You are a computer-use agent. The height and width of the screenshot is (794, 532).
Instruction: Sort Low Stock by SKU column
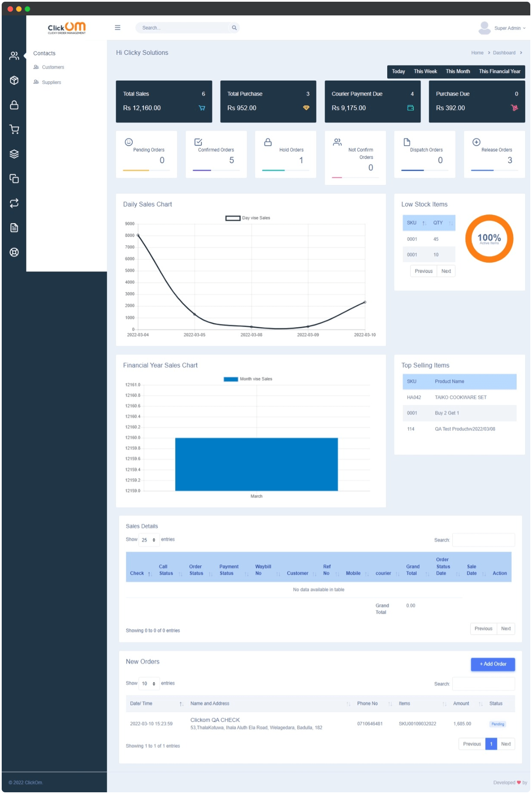[416, 223]
